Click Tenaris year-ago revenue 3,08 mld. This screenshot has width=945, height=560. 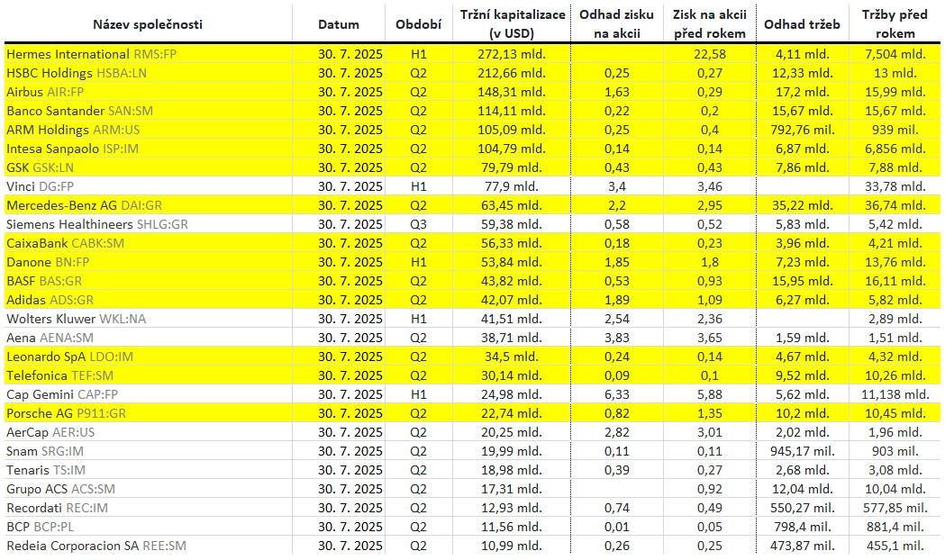(x=895, y=470)
